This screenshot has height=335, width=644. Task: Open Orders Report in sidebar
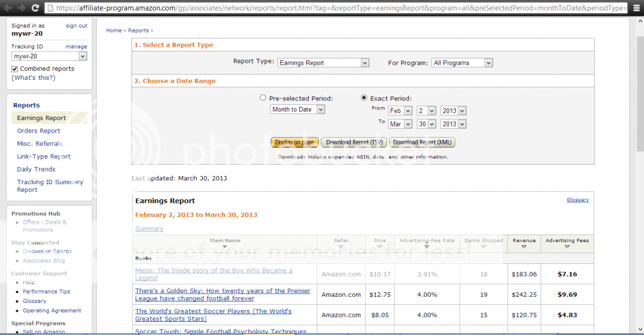click(38, 131)
